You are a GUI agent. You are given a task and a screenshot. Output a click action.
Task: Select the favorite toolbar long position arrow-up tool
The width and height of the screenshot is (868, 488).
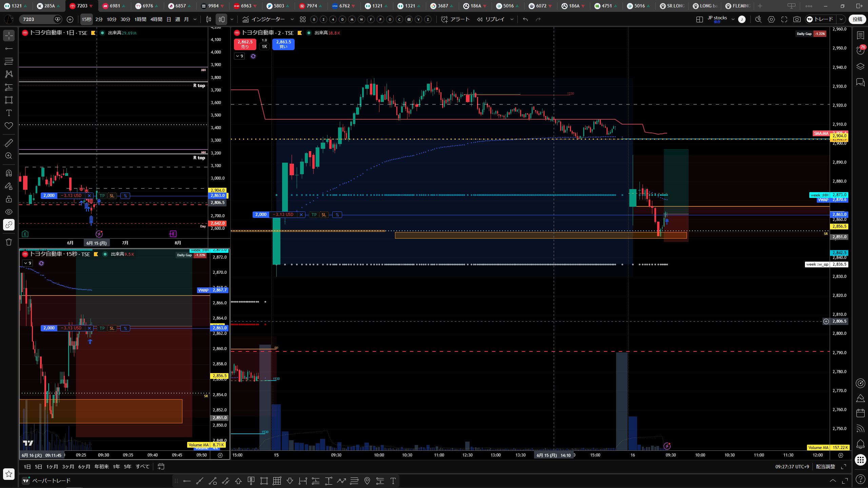click(x=238, y=481)
